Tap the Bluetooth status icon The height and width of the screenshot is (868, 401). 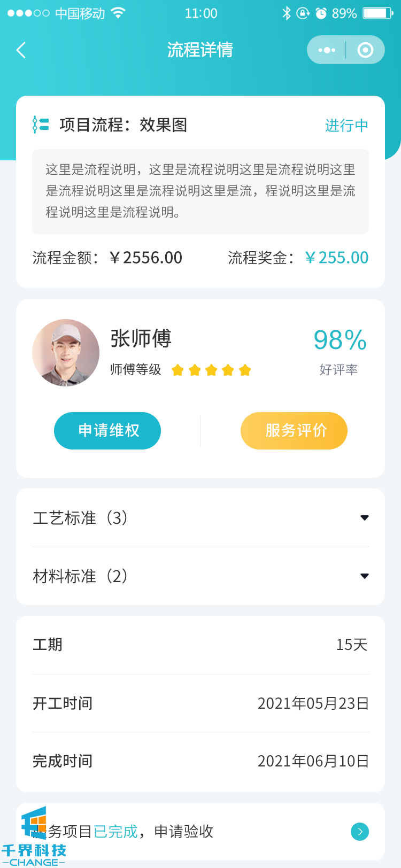(287, 13)
